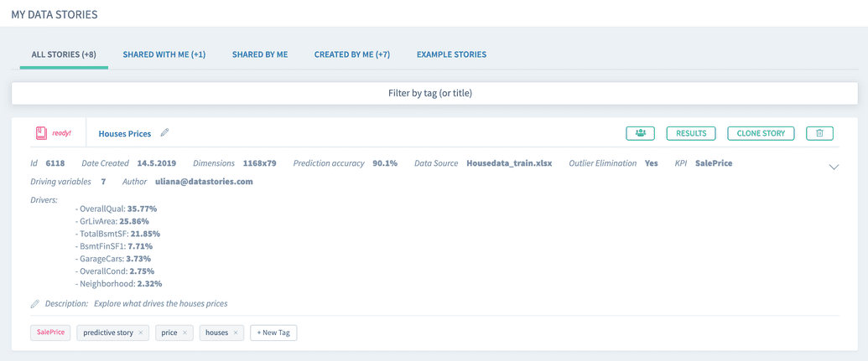Click the BsmtFinSF1 driver 7.71%
This screenshot has height=361, width=868.
click(x=114, y=246)
